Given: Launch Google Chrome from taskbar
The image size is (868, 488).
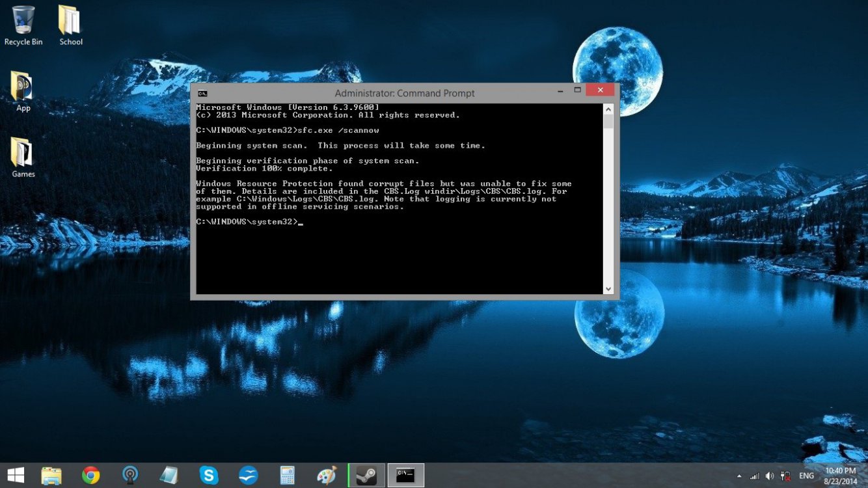Looking at the screenshot, I should 90,476.
